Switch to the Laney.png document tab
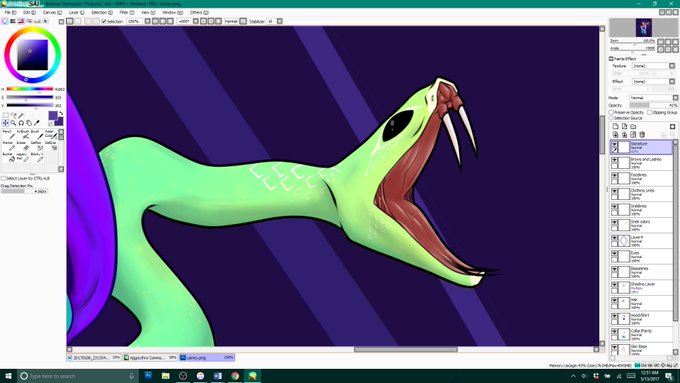680x383 pixels. [x=207, y=358]
